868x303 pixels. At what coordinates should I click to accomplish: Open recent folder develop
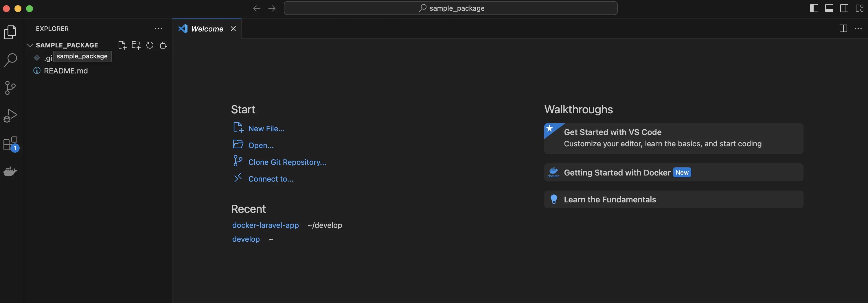point(246,239)
